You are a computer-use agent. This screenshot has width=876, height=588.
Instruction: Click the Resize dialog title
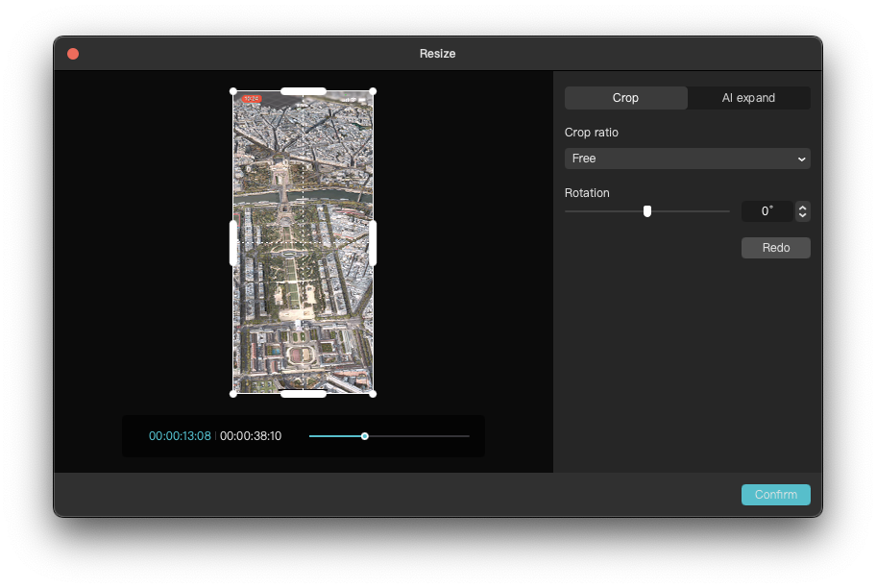(x=437, y=54)
